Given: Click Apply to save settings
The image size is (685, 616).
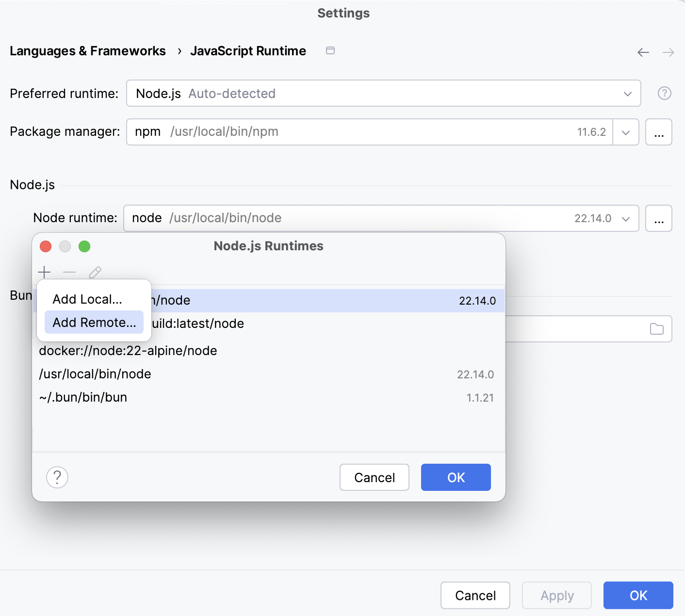Looking at the screenshot, I should pyautogui.click(x=556, y=595).
